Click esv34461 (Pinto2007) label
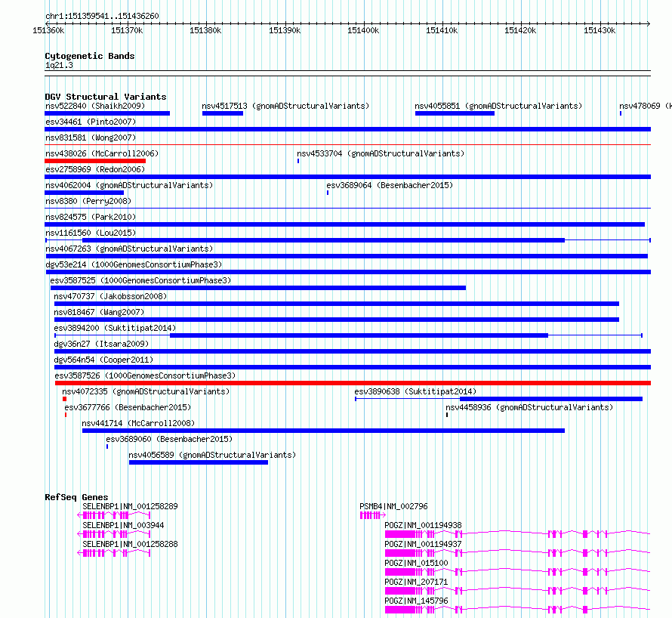The height and width of the screenshot is (618, 672). [91, 122]
